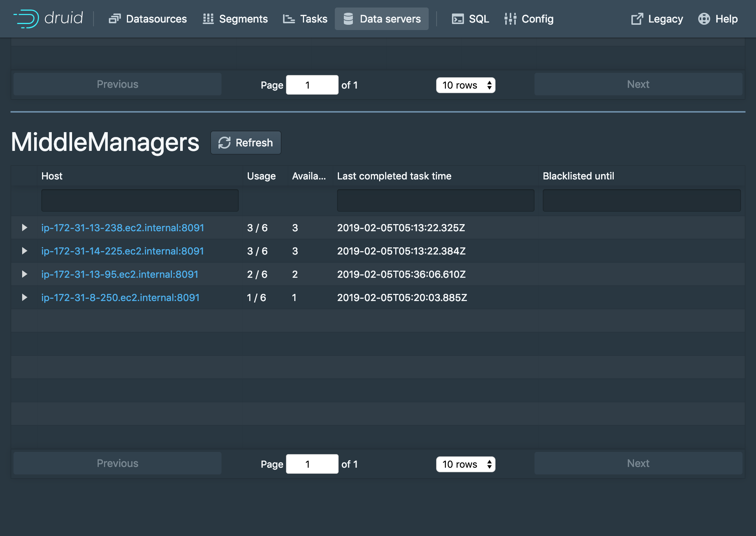This screenshot has height=536, width=756.
Task: Expand the ip-172-31-14-225 row
Action: tap(24, 251)
